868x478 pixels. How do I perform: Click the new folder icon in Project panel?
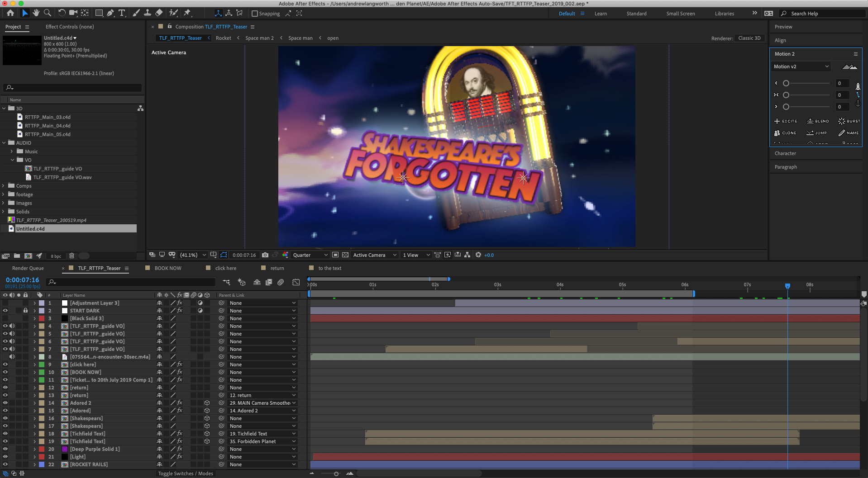click(17, 256)
